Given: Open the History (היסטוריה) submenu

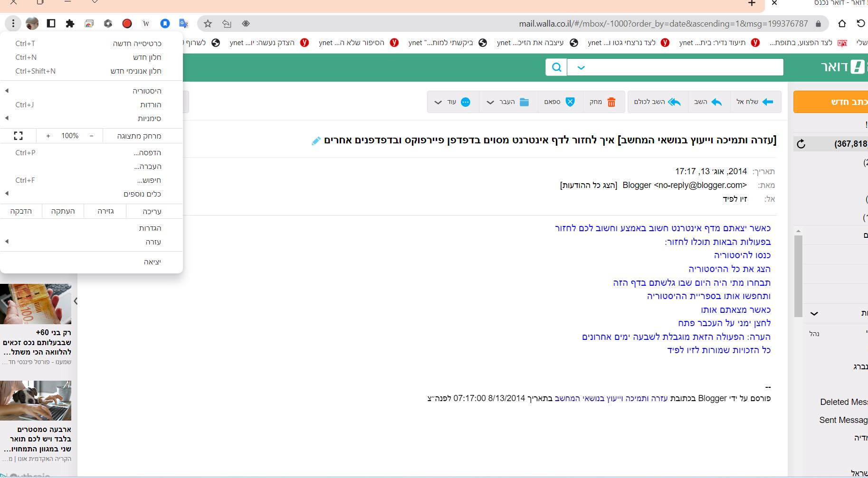Looking at the screenshot, I should (x=147, y=91).
